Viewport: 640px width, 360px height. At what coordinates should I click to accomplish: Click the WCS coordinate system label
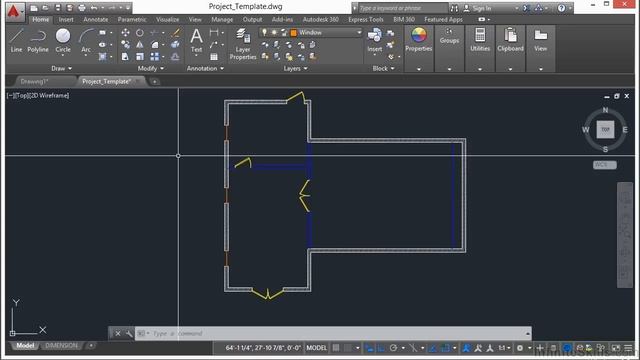[x=604, y=165]
